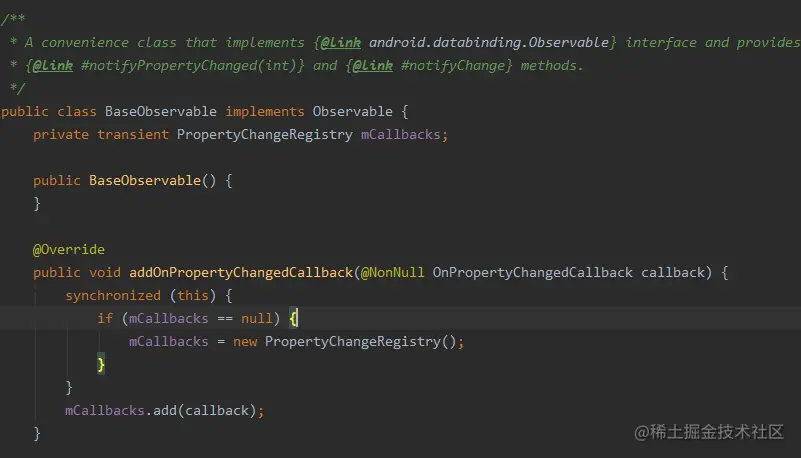Click the #notifyPropertyChanged(int) Javadoc reference
Viewport: 801px width, 458px height.
coord(189,65)
